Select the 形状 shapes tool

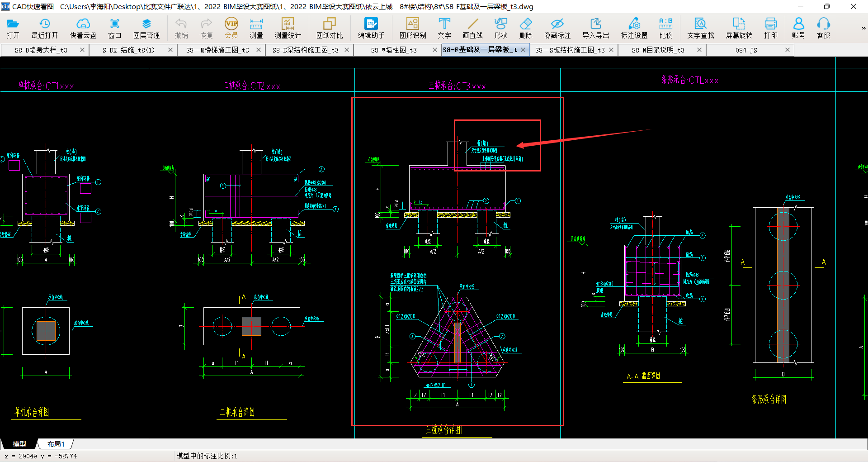click(x=501, y=28)
